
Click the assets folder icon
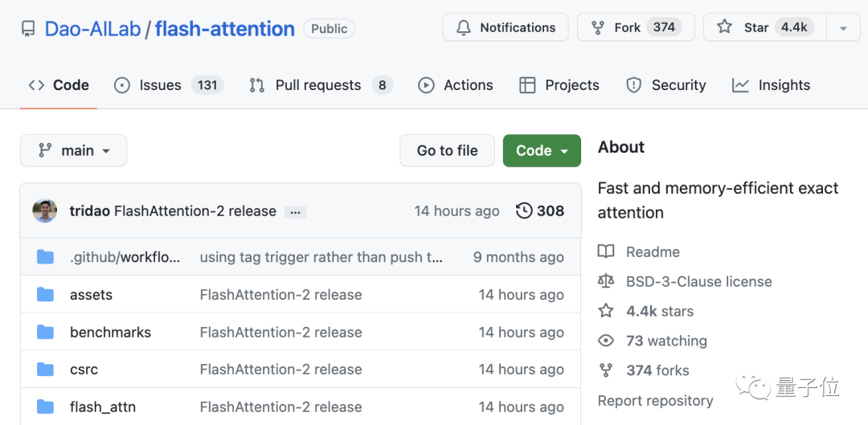[45, 295]
